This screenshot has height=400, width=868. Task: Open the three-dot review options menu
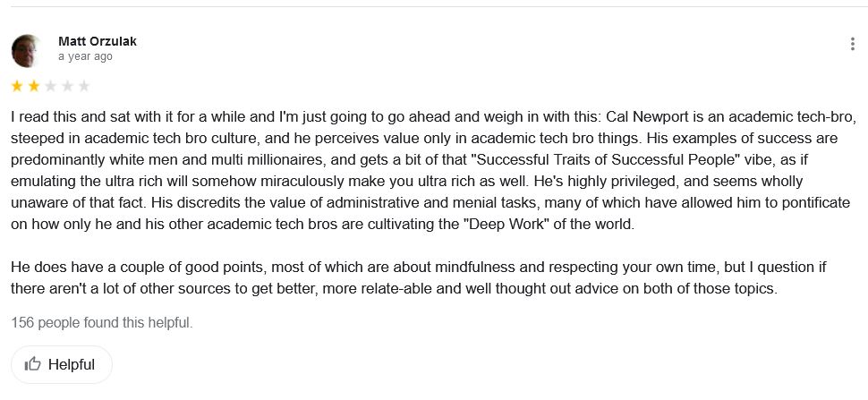coord(854,45)
